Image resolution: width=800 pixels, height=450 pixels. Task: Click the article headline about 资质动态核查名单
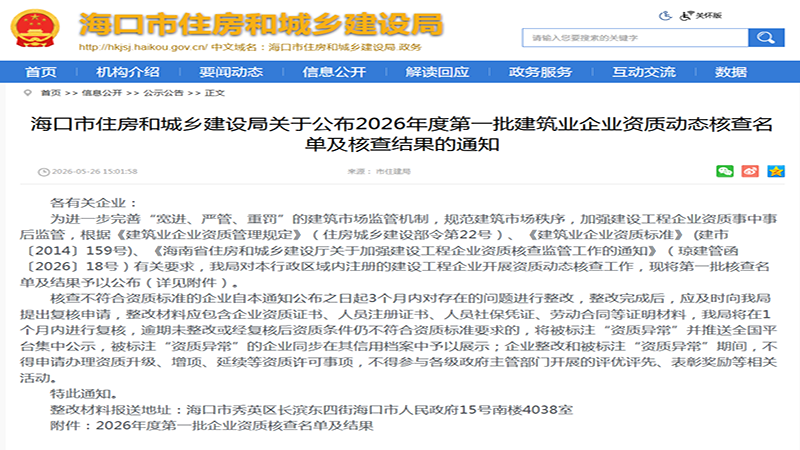coord(402,134)
